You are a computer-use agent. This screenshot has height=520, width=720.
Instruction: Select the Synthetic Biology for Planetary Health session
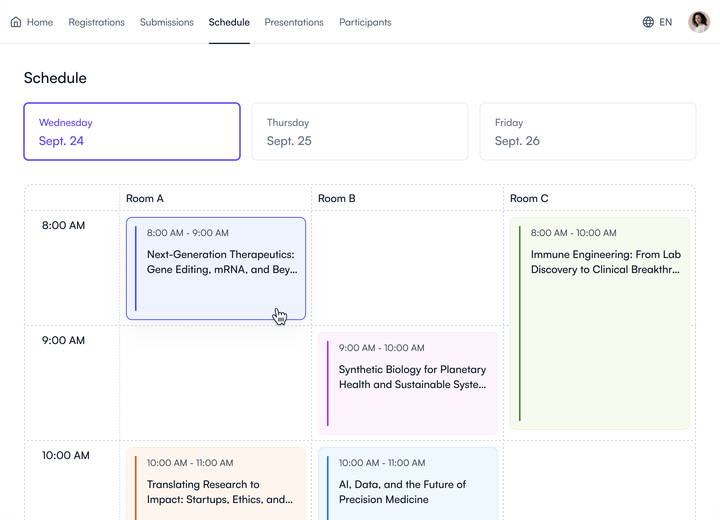click(408, 383)
